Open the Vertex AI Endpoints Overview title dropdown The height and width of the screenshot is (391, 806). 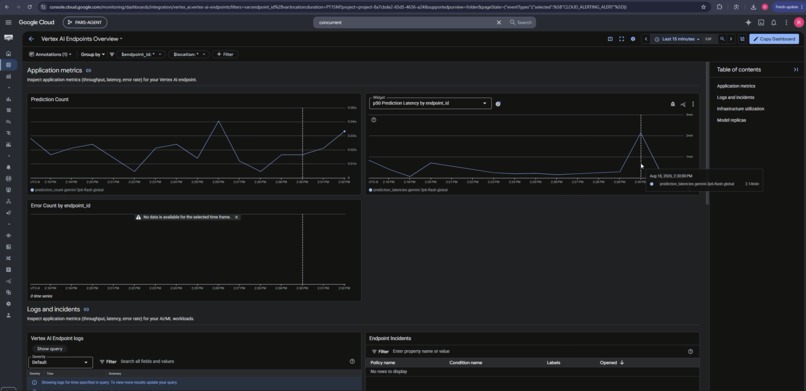point(82,39)
